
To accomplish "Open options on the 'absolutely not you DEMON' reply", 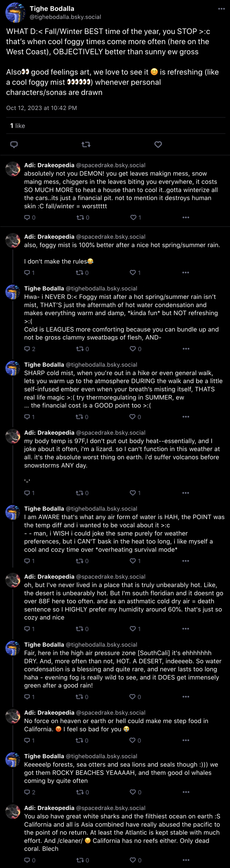I will point(186,218).
